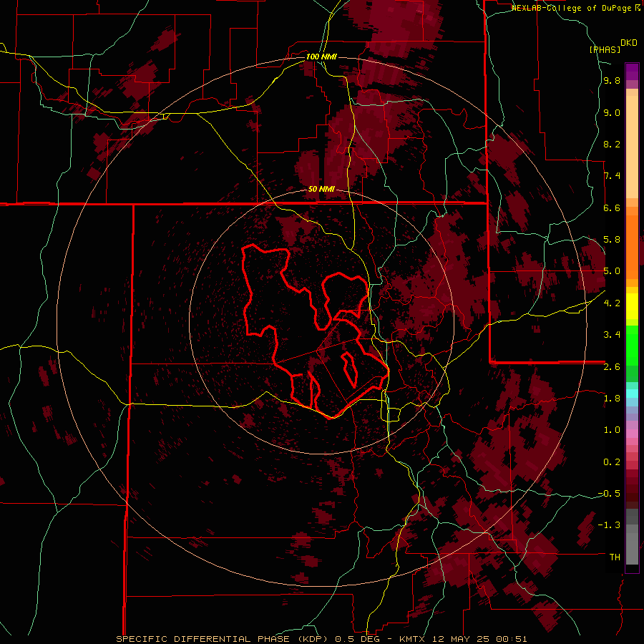Click the 5.0 value on the scale
644x644 pixels.
tap(612, 271)
